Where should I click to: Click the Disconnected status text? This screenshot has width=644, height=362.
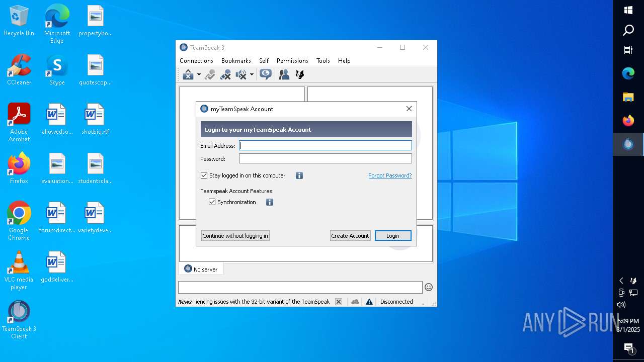tap(396, 302)
